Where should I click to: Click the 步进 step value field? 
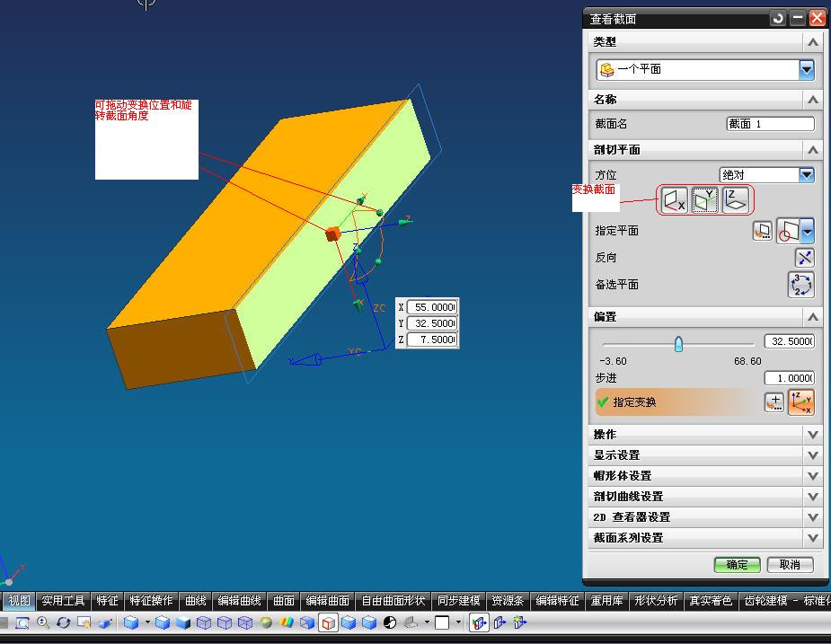pyautogui.click(x=789, y=378)
